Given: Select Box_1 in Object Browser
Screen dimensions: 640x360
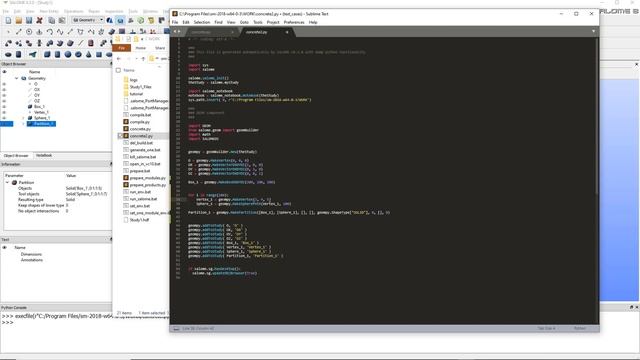Looking at the screenshot, I should [x=39, y=107].
